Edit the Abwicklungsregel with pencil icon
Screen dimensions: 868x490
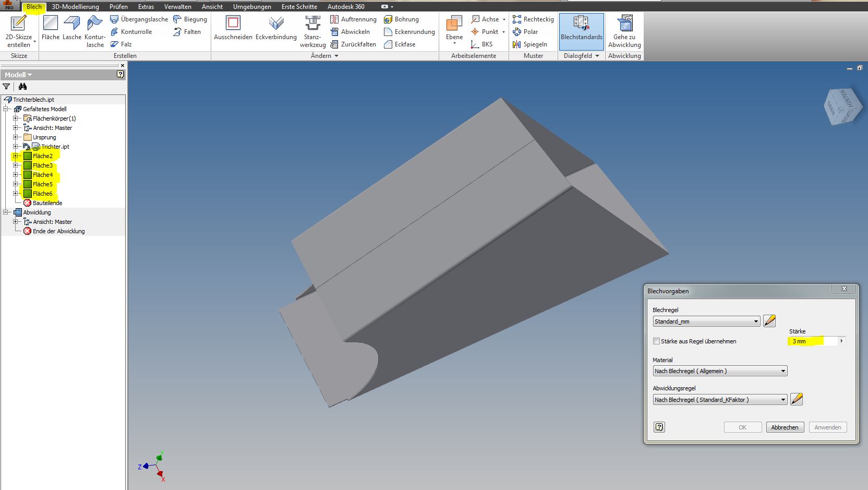(x=797, y=399)
